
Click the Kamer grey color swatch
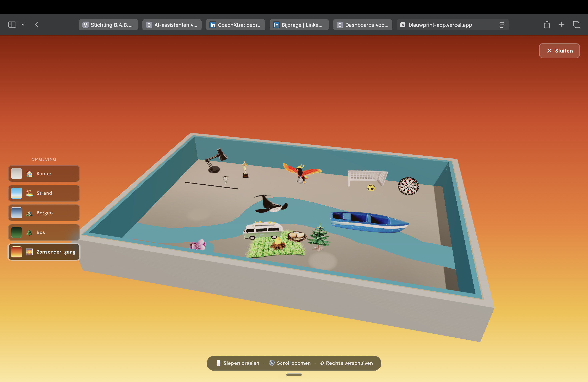17,174
